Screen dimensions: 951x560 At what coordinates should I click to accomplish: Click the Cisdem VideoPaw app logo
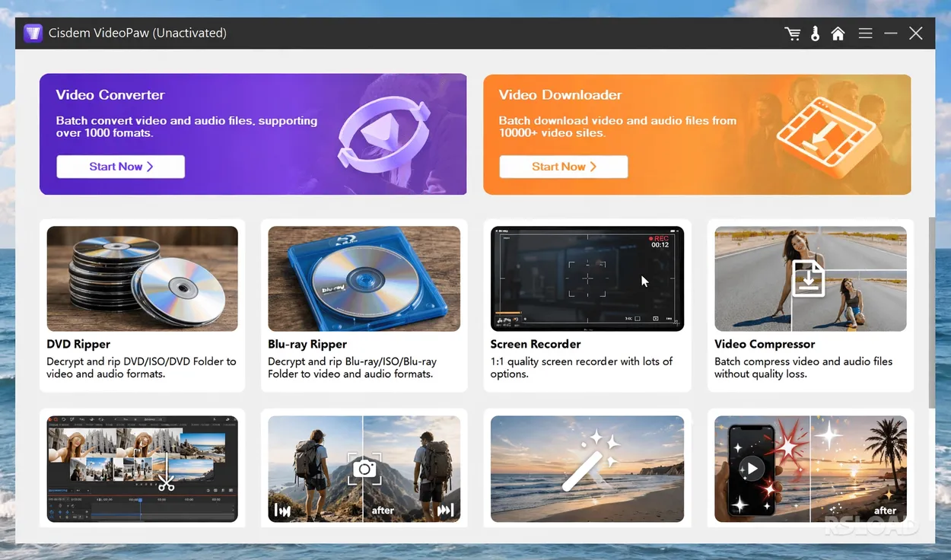pyautogui.click(x=33, y=33)
